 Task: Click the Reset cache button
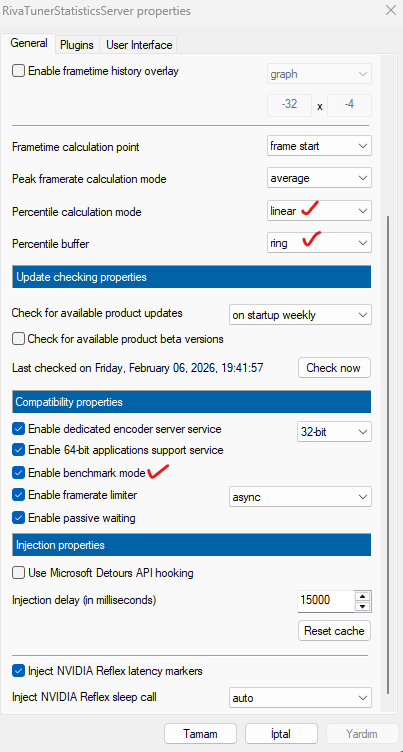(334, 631)
